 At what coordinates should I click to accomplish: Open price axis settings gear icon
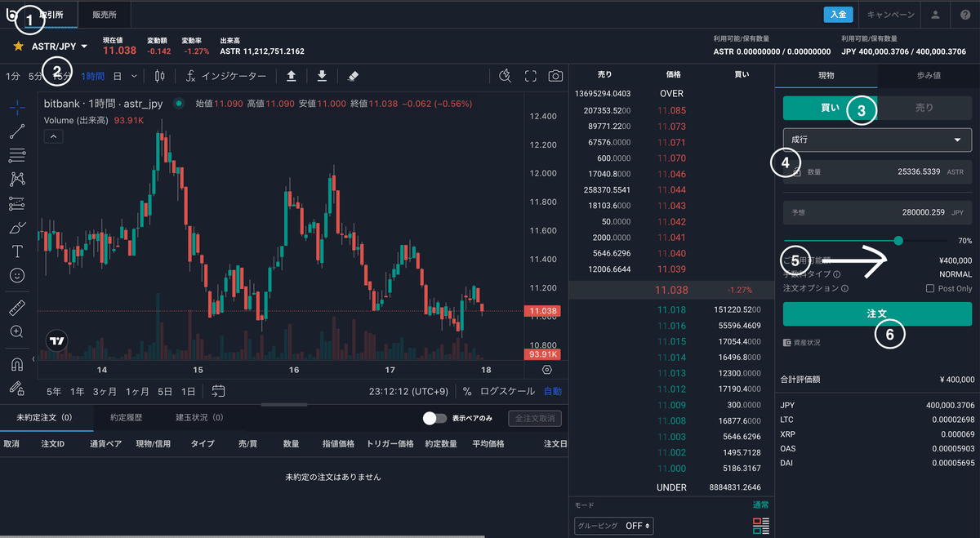point(547,369)
